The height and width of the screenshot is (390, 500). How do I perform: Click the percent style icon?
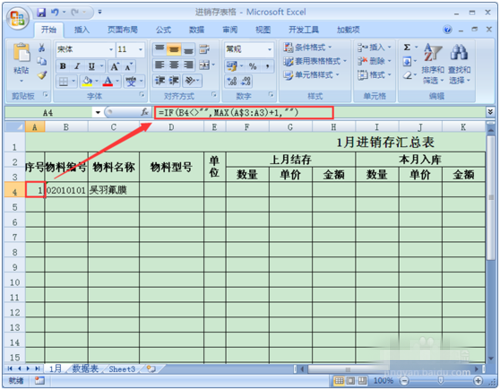(253, 66)
